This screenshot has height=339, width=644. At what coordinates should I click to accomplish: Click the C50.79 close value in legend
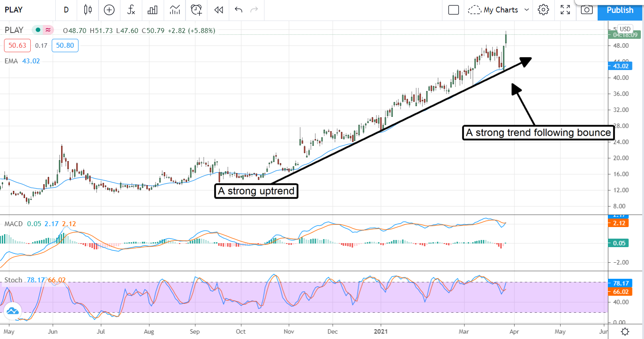[x=153, y=31]
